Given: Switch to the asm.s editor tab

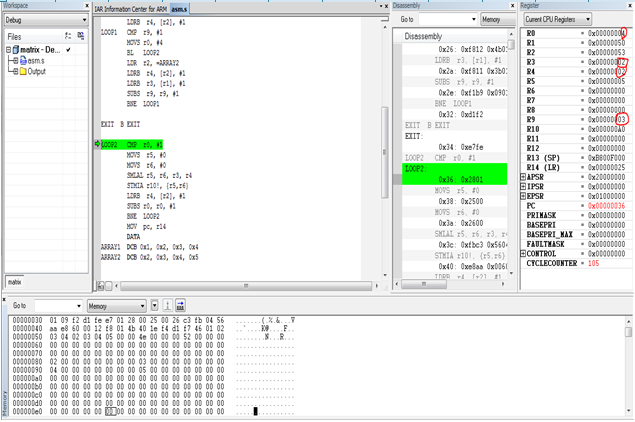Looking at the screenshot, I should [179, 9].
